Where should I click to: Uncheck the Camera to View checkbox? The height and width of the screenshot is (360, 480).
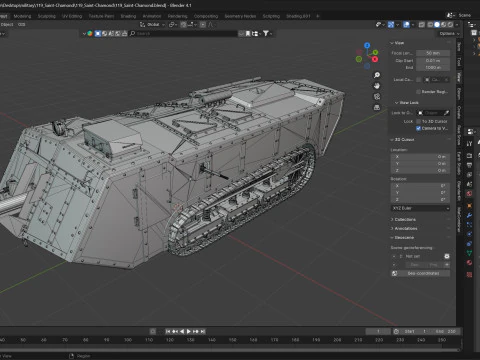click(x=419, y=128)
